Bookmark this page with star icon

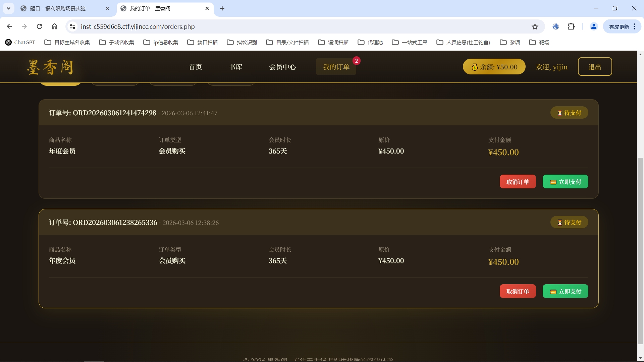click(535, 26)
